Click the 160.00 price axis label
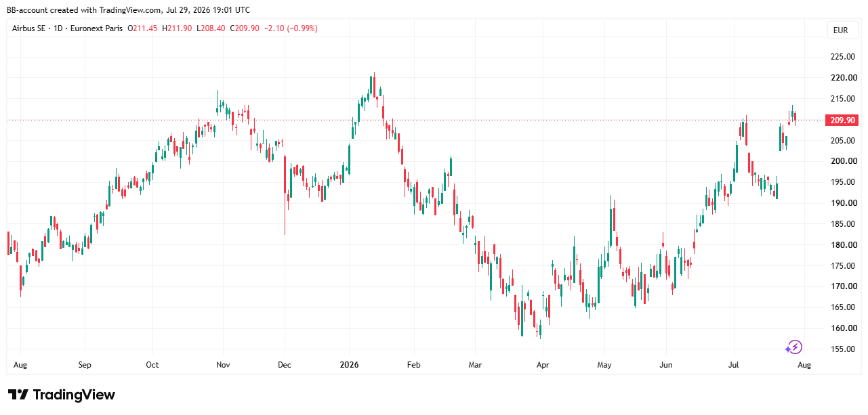The height and width of the screenshot is (415, 868). tap(844, 328)
